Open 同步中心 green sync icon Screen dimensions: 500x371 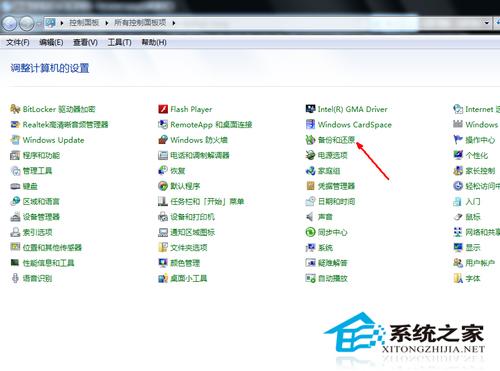click(x=310, y=232)
